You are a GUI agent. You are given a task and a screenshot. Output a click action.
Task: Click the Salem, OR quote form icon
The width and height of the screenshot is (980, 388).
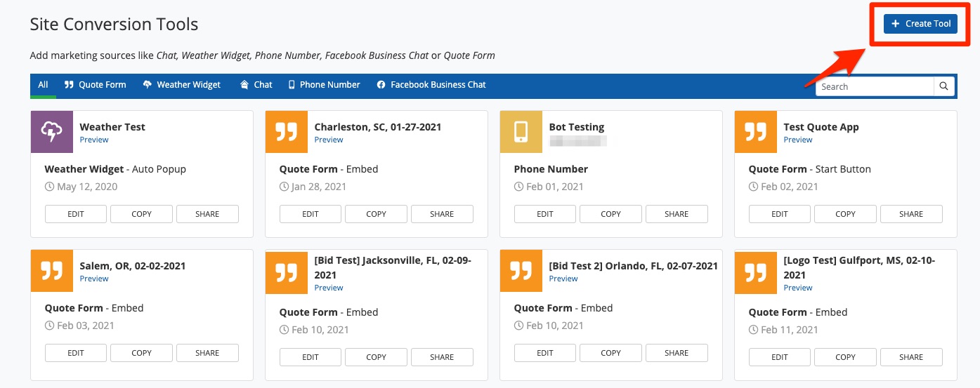(x=52, y=271)
